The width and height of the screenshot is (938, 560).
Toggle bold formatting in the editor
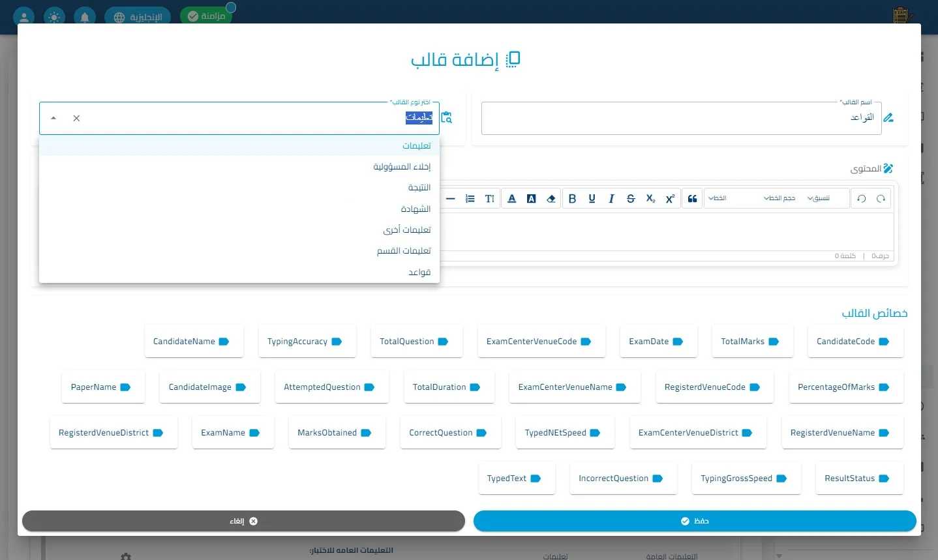(x=572, y=199)
